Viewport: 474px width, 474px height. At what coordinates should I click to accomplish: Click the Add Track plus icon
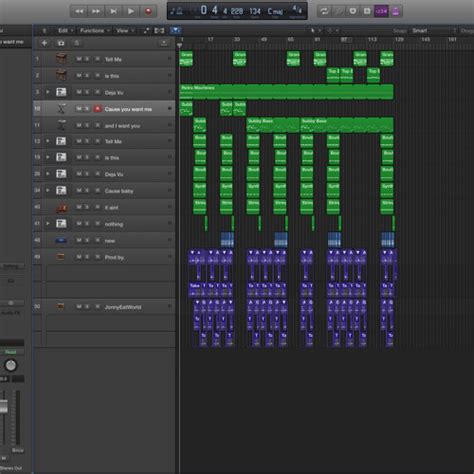click(44, 43)
